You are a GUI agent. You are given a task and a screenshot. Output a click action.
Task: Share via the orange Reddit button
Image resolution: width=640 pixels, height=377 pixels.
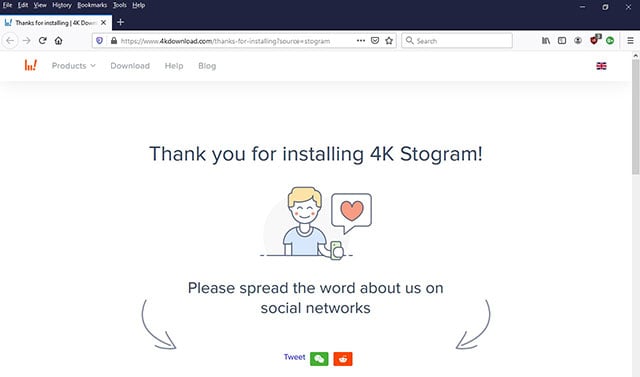343,359
